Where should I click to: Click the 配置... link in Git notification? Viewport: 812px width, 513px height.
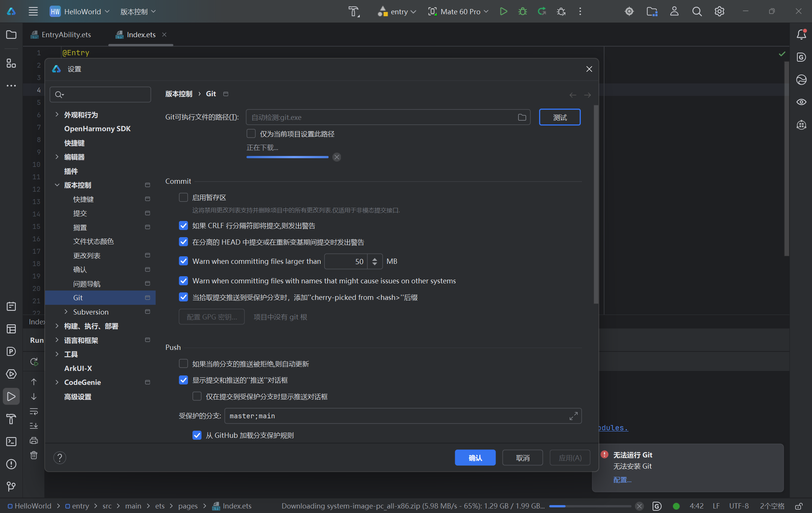(622, 480)
